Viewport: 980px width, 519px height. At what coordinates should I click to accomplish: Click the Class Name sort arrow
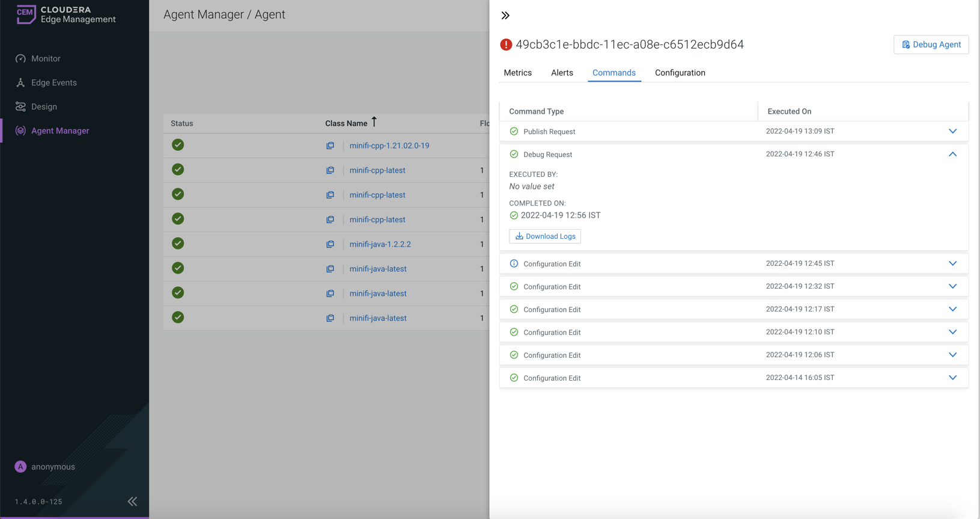(374, 122)
